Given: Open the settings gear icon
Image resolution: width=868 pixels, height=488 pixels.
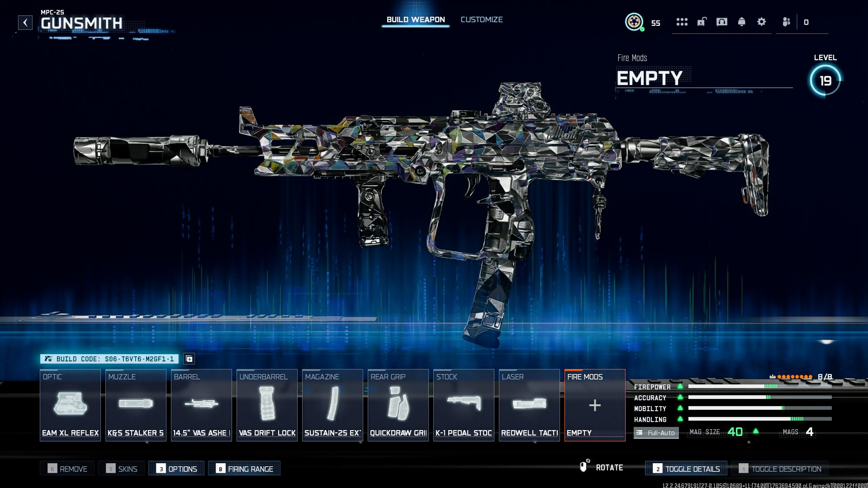Looking at the screenshot, I should click(x=761, y=22).
